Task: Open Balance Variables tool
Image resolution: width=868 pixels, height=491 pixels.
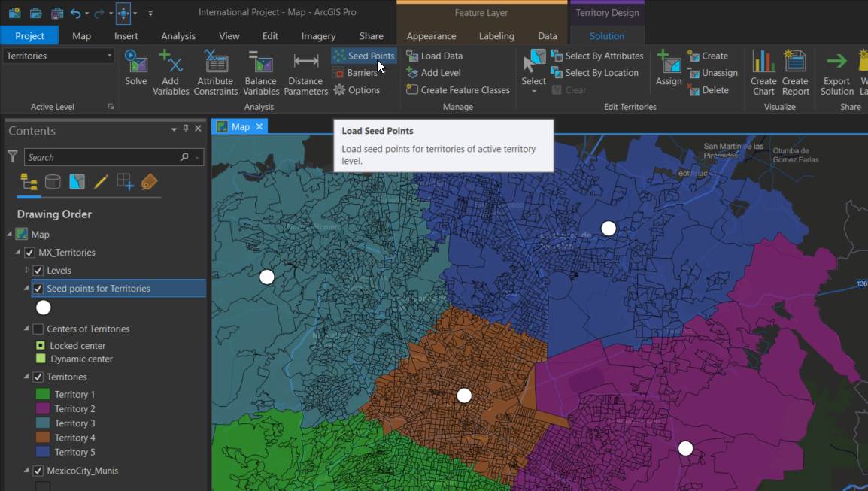Action: [261, 72]
